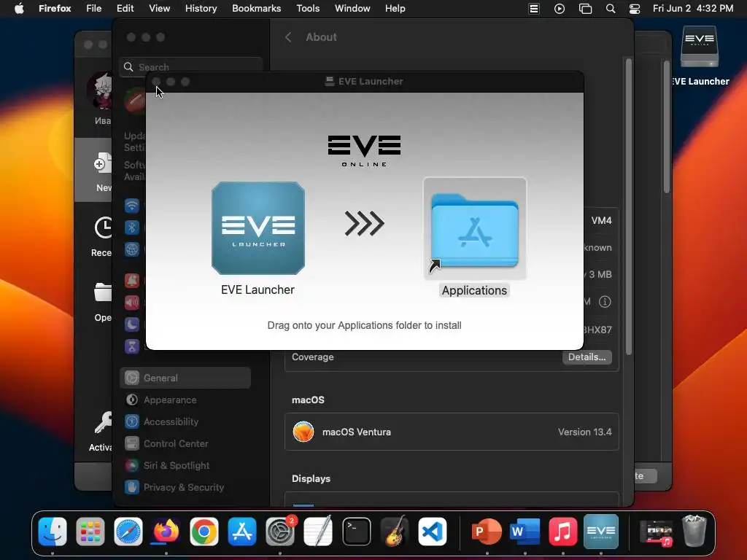Viewport: 747px width, 560px height.
Task: Click the list-style icon in menu bar
Action: 533,9
